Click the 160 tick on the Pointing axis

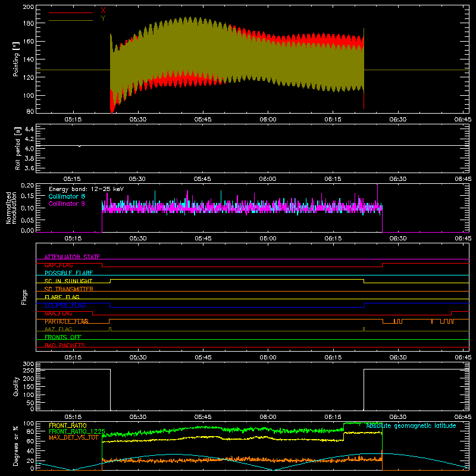click(29, 41)
